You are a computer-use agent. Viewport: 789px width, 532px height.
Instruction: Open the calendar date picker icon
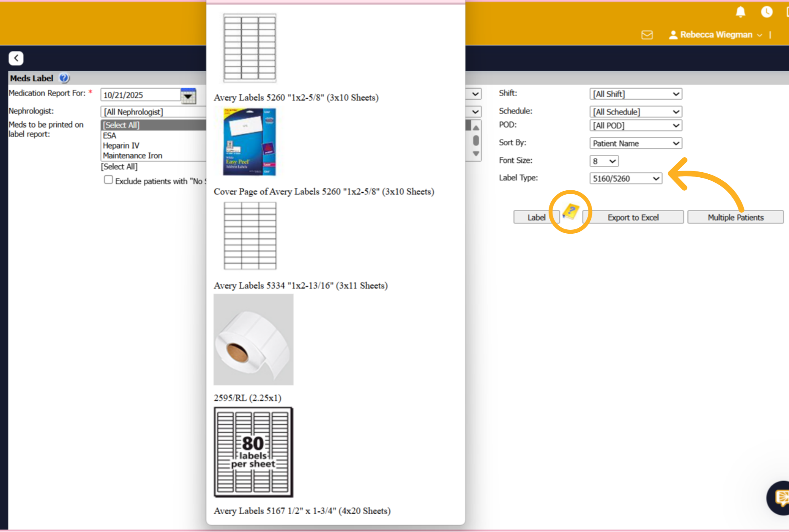coord(188,96)
